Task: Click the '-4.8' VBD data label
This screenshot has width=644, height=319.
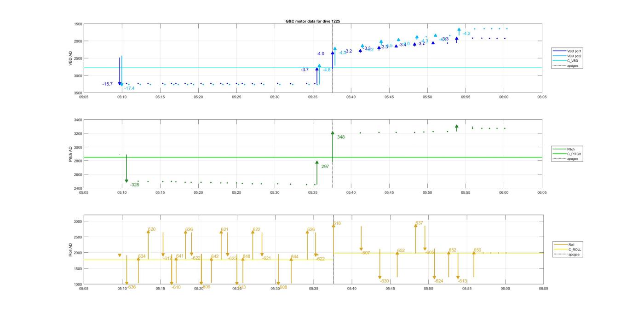Action: pyautogui.click(x=326, y=70)
